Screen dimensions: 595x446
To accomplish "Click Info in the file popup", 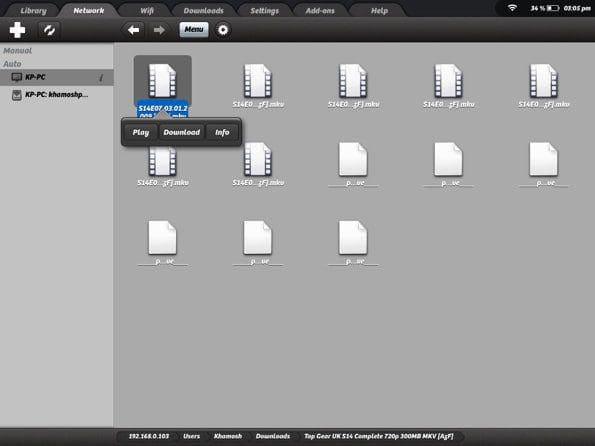I will (222, 132).
